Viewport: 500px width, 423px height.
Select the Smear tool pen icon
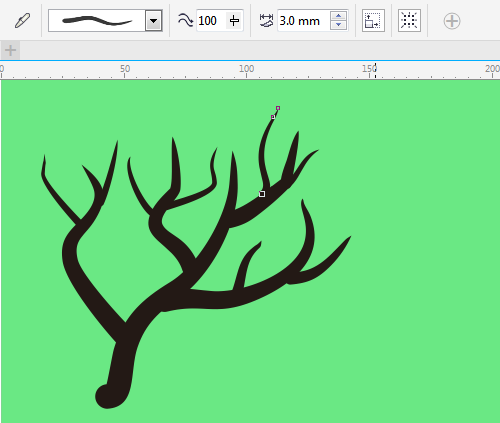22,21
